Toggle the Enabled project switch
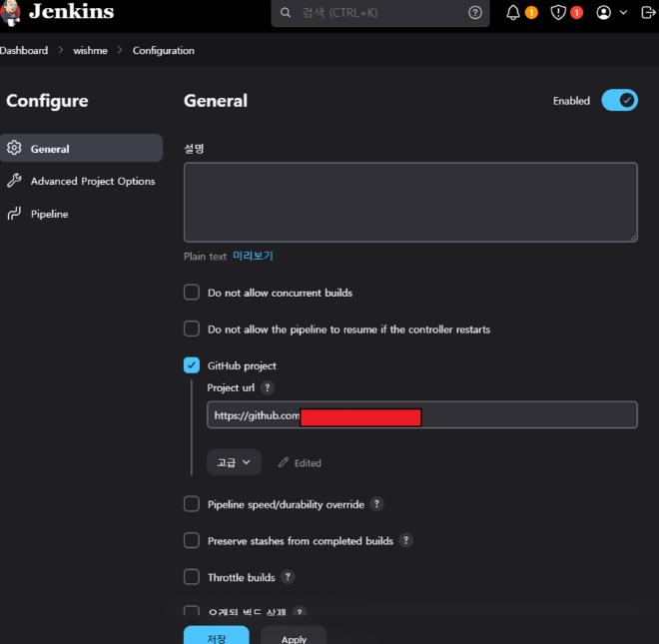The width and height of the screenshot is (659, 644). coord(619,100)
